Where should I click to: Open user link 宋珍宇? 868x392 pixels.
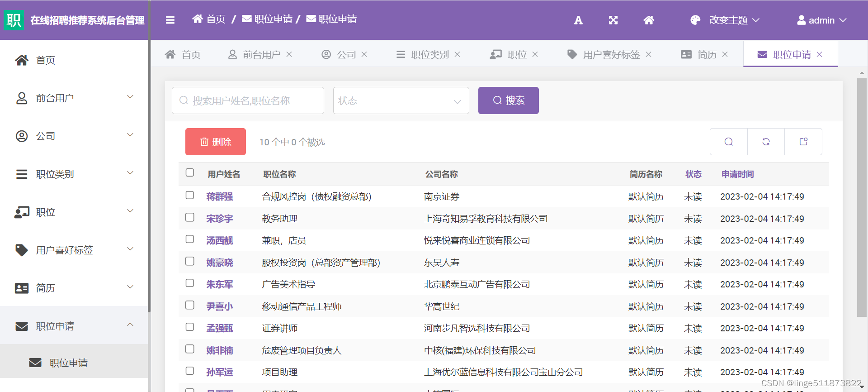[220, 219]
